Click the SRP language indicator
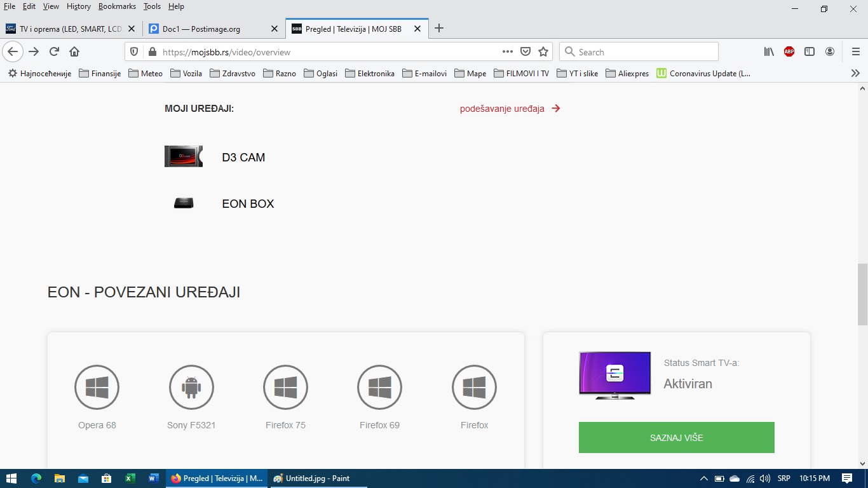The width and height of the screenshot is (868, 488). coord(783,478)
